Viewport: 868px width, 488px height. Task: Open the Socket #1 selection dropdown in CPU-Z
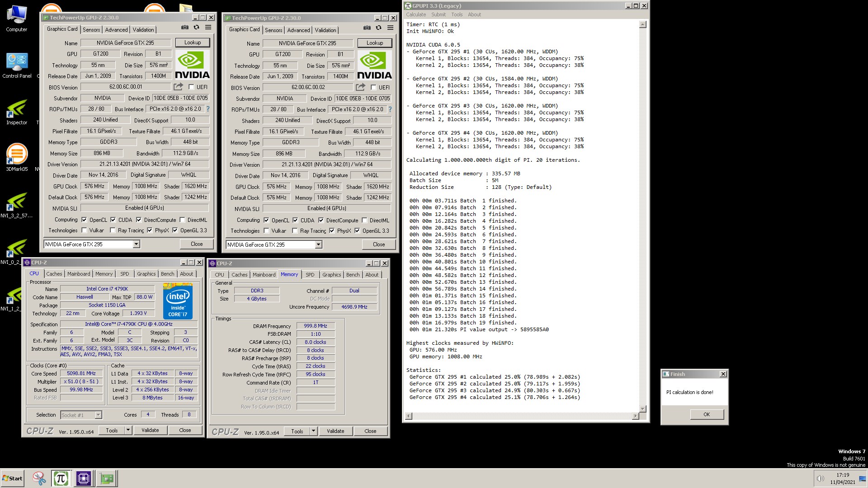[81, 415]
